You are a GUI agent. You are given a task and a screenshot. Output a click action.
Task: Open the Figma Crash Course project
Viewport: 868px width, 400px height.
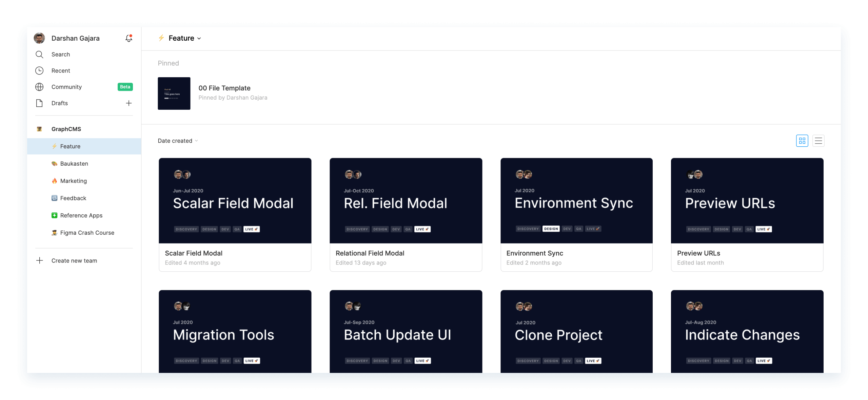pyautogui.click(x=87, y=232)
